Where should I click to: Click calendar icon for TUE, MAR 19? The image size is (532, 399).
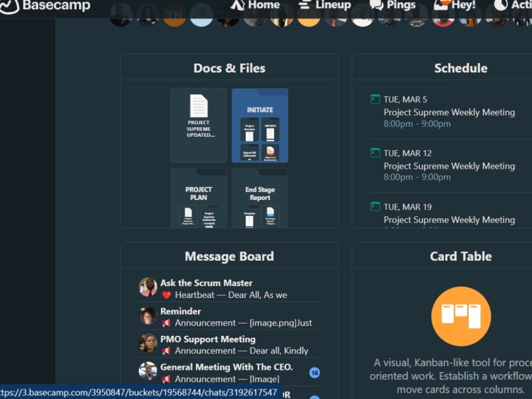[x=375, y=206]
